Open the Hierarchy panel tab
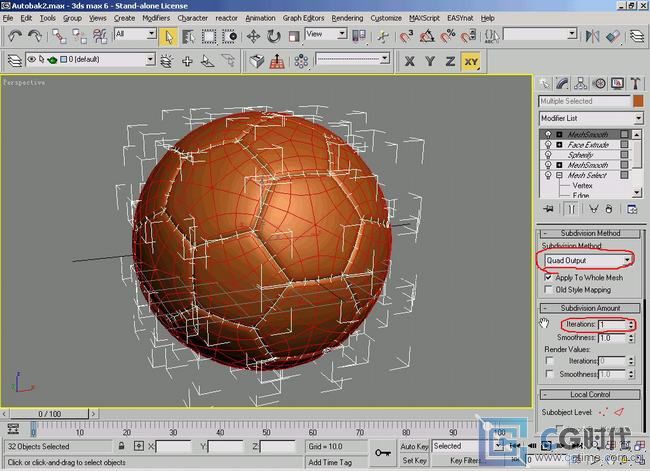Screen dimensions: 650x471 pyautogui.click(x=580, y=84)
